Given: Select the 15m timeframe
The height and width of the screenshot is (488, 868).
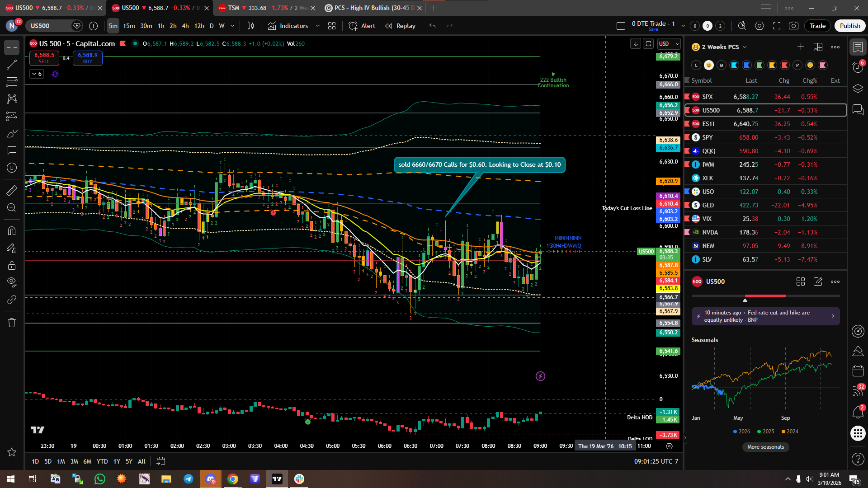Looking at the screenshot, I should click(129, 26).
